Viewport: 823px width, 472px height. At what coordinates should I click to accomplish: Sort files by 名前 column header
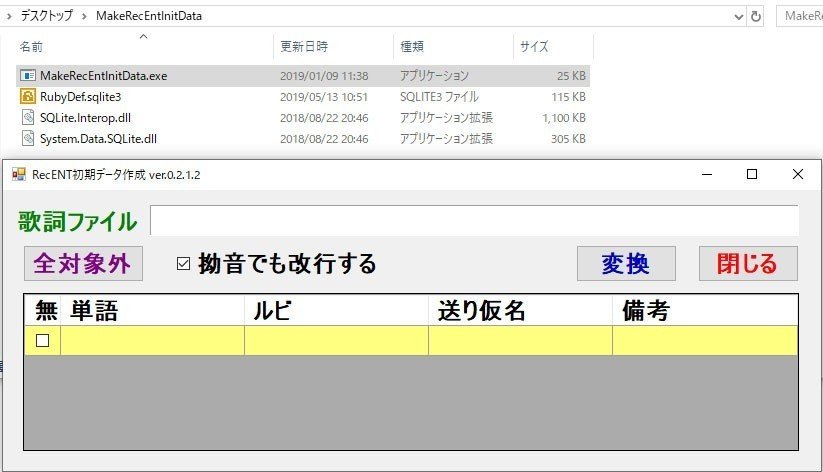144,47
